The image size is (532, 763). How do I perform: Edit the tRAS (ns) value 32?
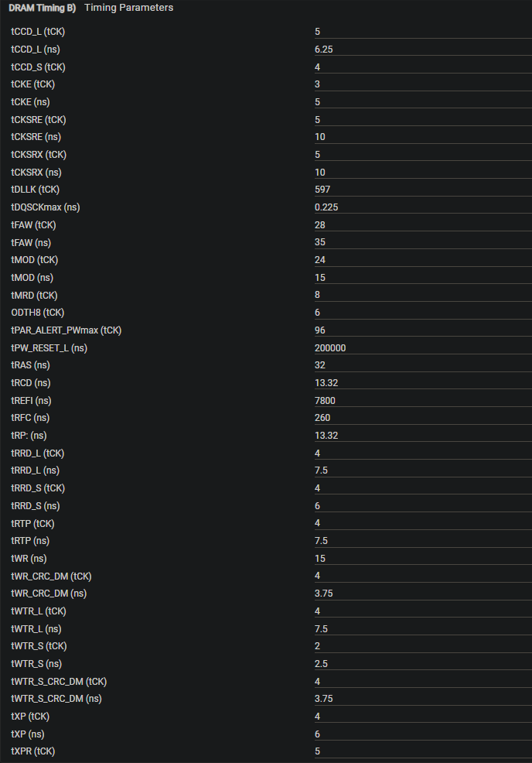[423, 365]
